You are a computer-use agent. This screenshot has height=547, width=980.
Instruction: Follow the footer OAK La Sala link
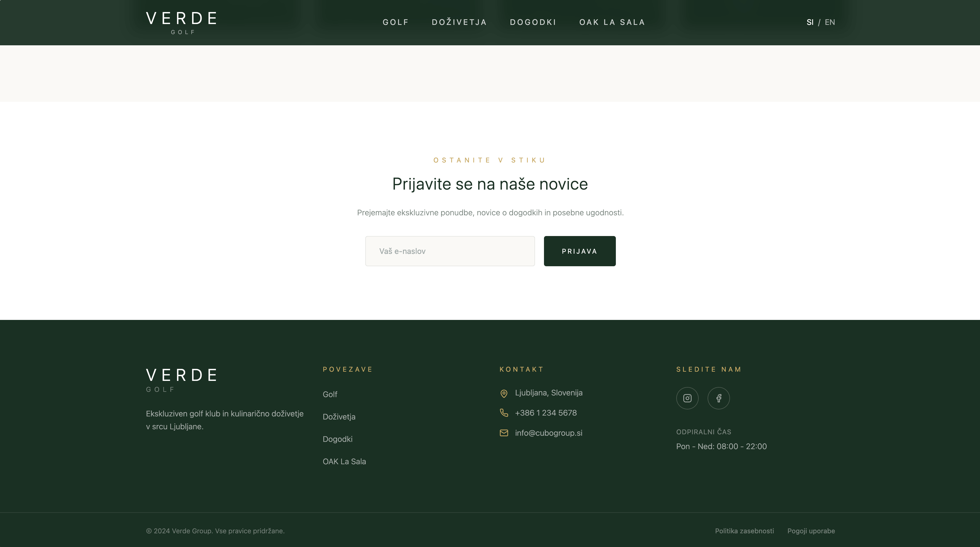point(344,461)
